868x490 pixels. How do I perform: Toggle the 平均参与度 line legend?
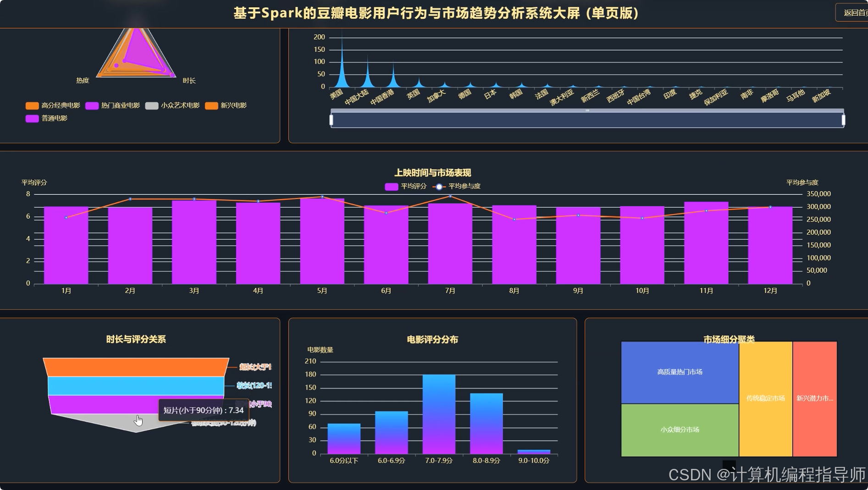[x=459, y=186]
